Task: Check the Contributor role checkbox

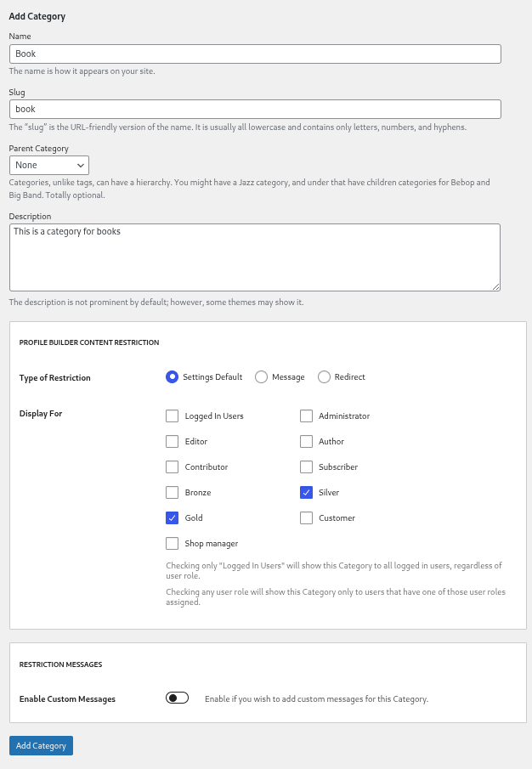Action: coord(172,466)
